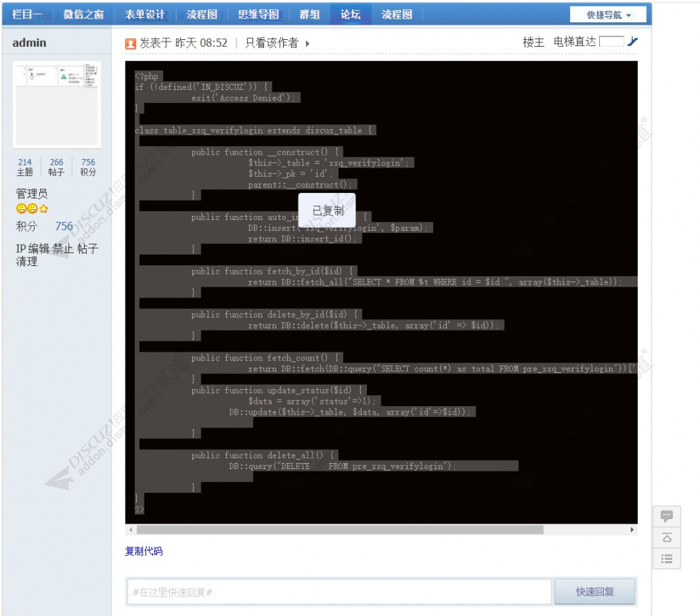
Task: Click the admin avatar thumbnail
Action: 57,105
